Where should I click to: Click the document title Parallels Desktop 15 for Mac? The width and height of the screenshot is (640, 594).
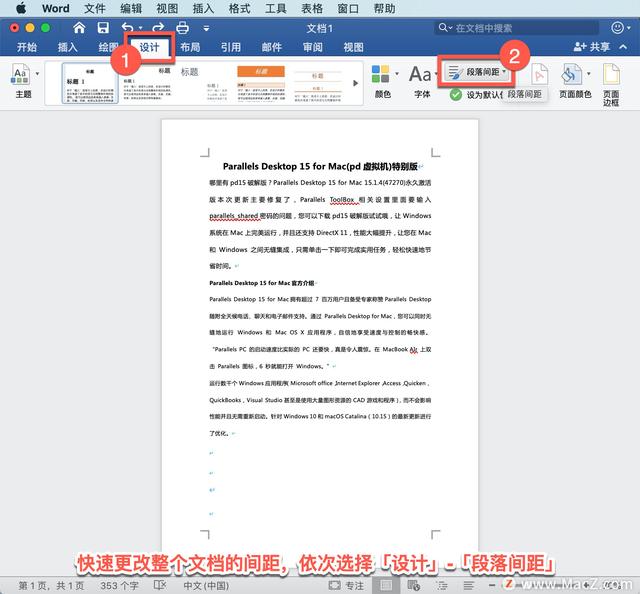tap(320, 167)
